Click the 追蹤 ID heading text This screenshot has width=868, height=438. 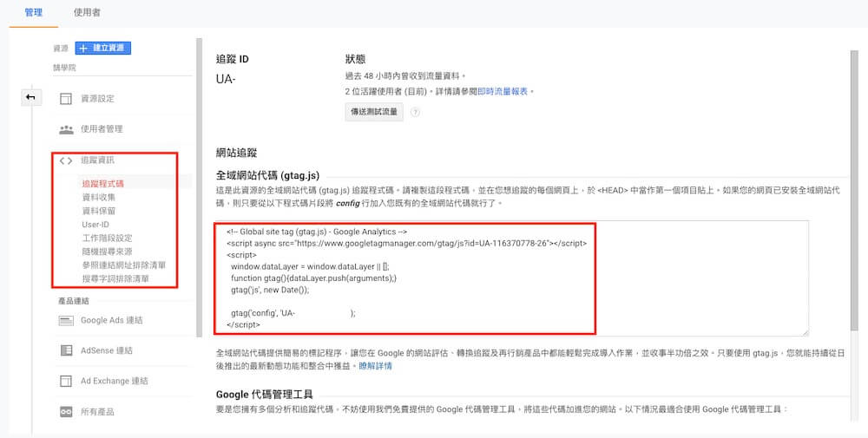tap(233, 59)
